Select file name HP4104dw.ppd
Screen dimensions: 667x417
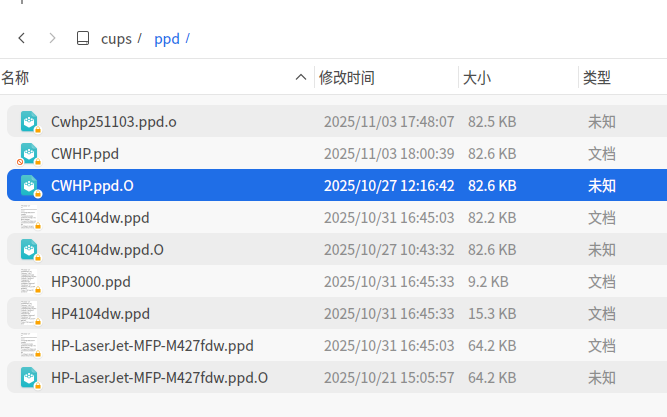100,314
